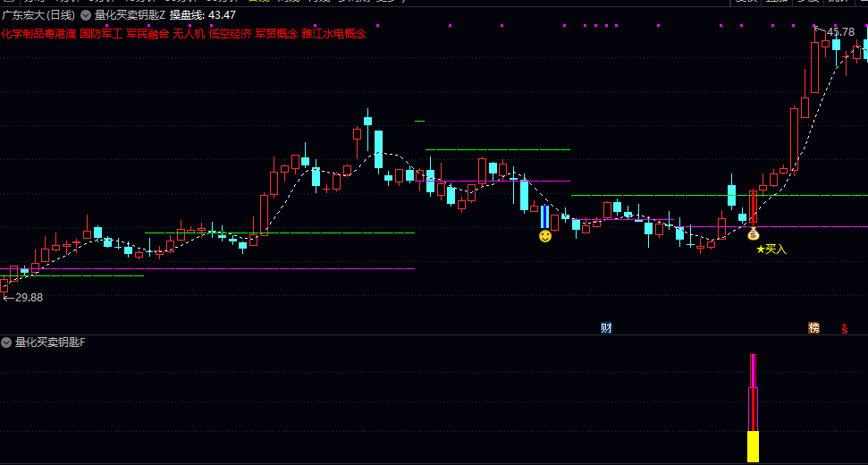Click the 军贸概念 concept tag

pyautogui.click(x=276, y=34)
